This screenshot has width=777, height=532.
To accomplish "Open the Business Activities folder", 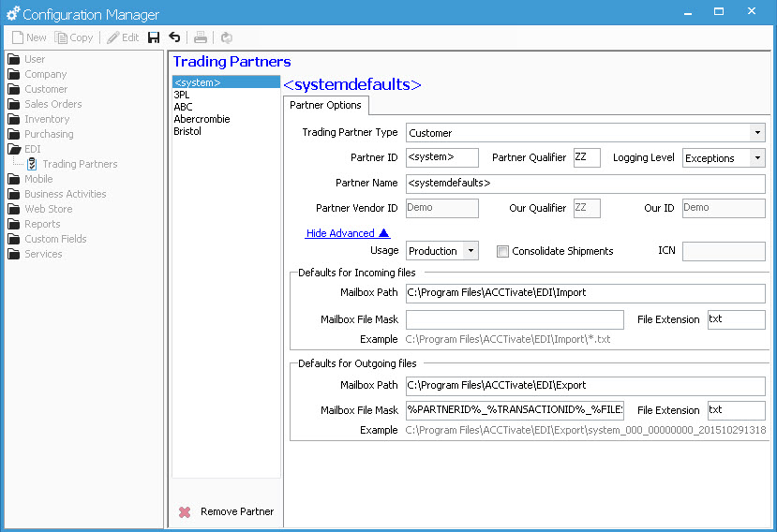I will pos(14,194).
